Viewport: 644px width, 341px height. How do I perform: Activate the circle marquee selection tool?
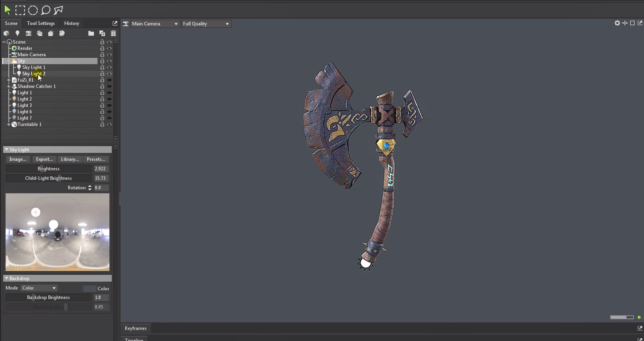click(33, 10)
